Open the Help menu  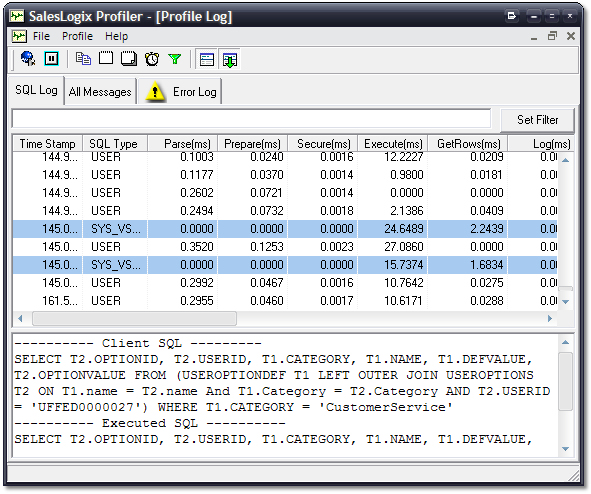pos(116,36)
